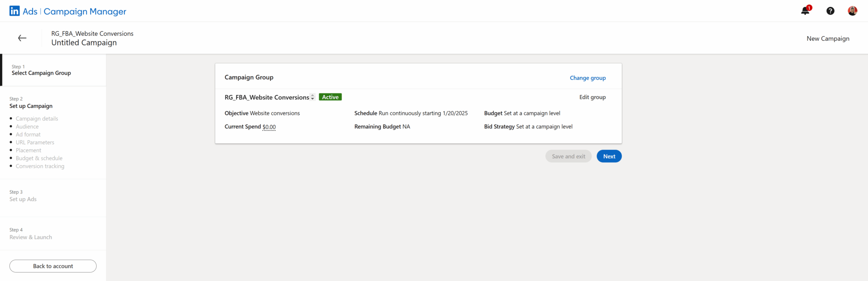Click the 'Campaign Group' card heading
Screen dimensions: 868x281
coord(249,77)
